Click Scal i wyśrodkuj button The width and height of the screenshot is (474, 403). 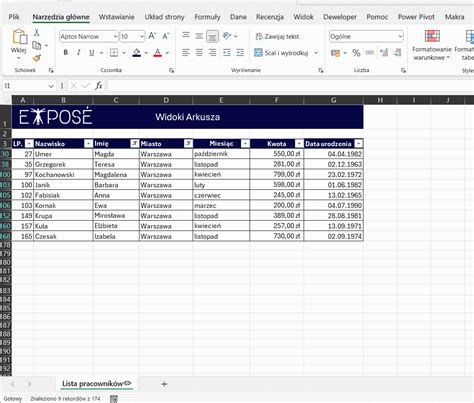(x=281, y=53)
